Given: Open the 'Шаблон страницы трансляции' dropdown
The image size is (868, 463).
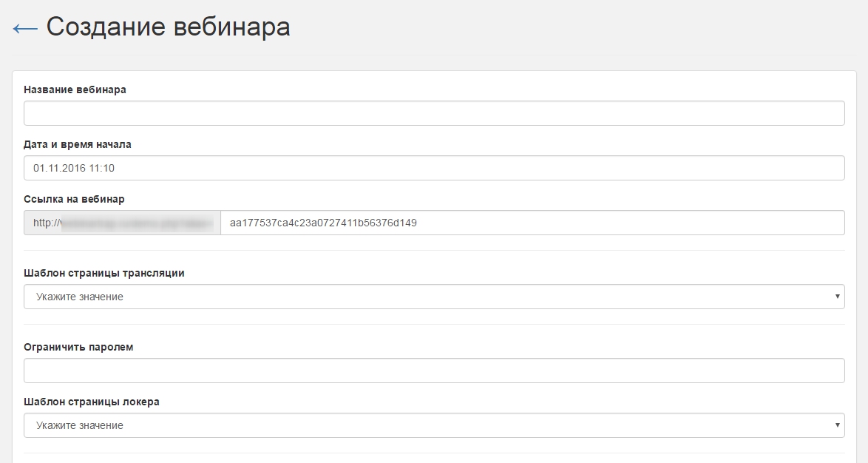Looking at the screenshot, I should pos(434,297).
